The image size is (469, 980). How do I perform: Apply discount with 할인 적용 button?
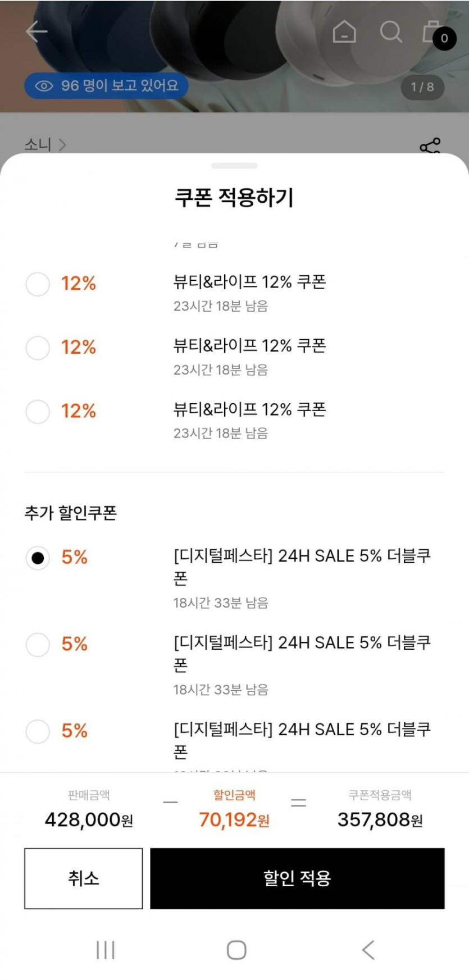(297, 878)
